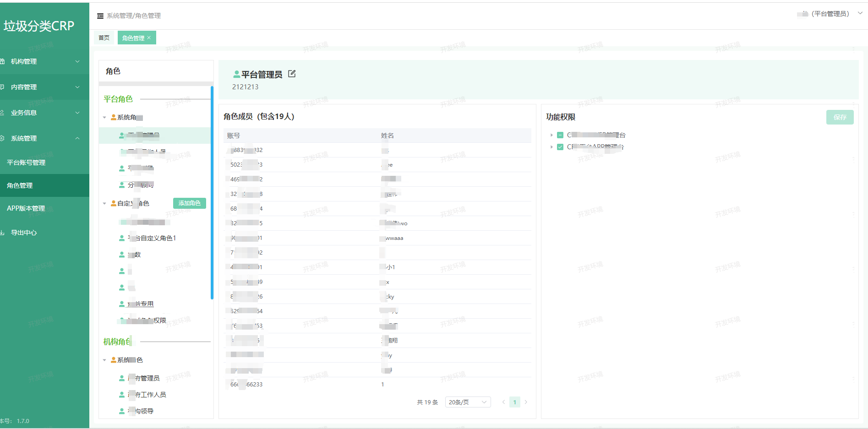
Task: Click the account cell ending 66233
Action: [246, 385]
